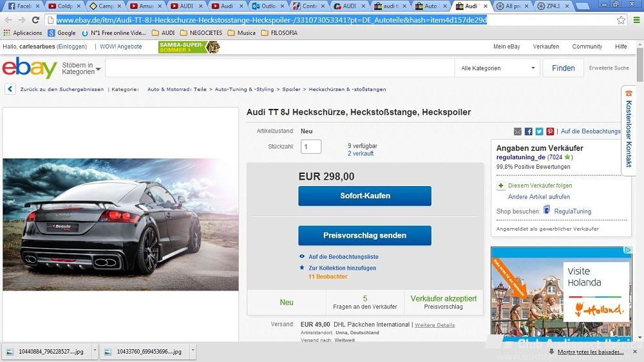644x362 pixels.
Task: Go back with browser back arrow
Action: pos(8,20)
